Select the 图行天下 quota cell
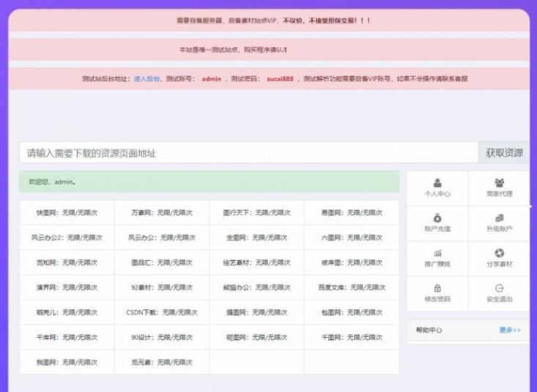This screenshot has width=537, height=392. point(256,212)
